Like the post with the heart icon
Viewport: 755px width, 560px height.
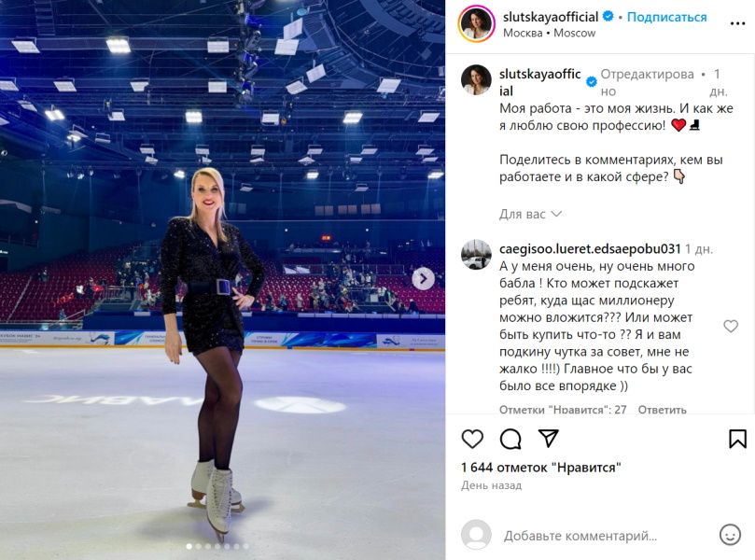[x=472, y=439]
